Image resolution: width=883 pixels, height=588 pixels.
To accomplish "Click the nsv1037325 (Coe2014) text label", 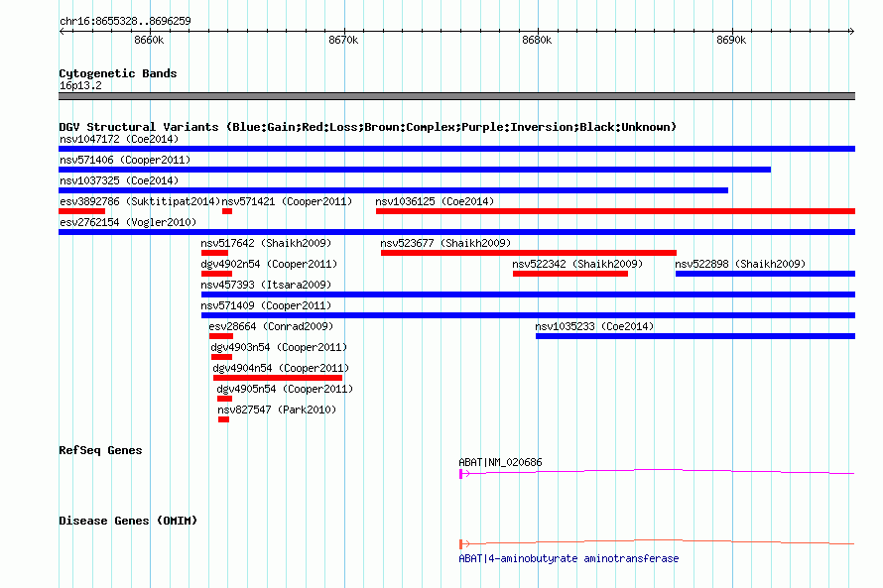I will point(119,180).
